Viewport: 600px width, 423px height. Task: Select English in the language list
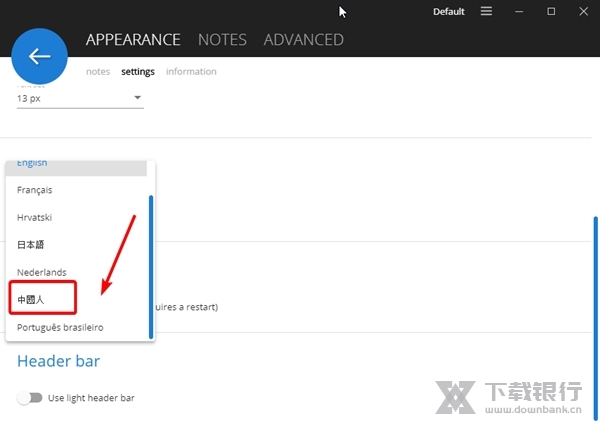pos(33,164)
